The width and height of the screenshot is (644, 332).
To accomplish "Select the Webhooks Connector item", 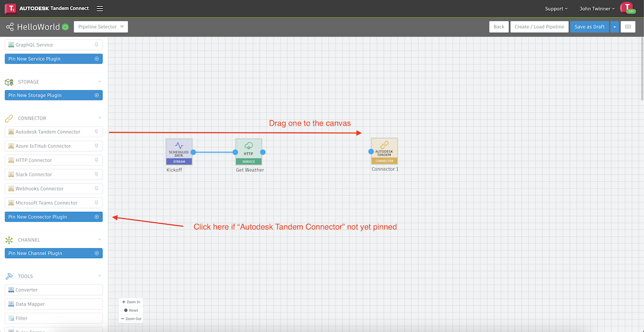I will click(54, 188).
